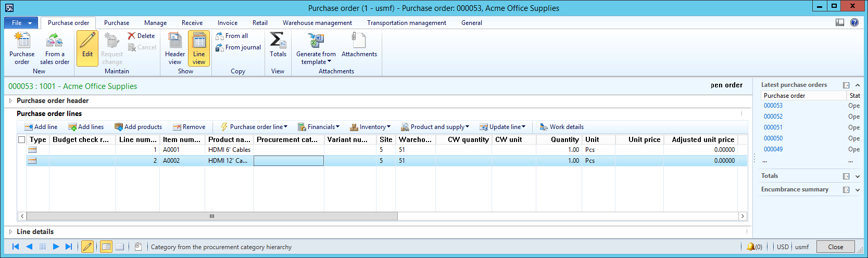Click Procurement category cell of line 2

click(288, 161)
